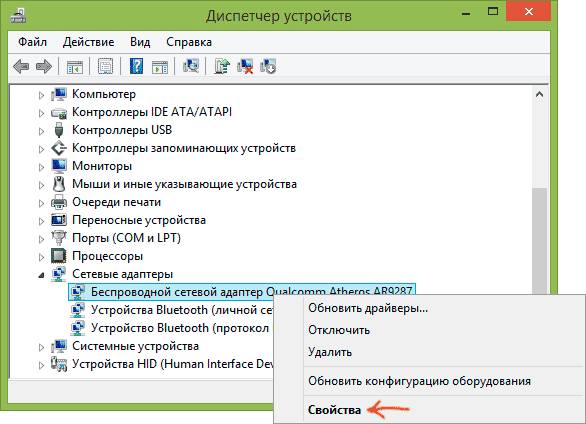The height and width of the screenshot is (424, 586).
Task: Select the Системные устройства icon
Action: click(59, 346)
